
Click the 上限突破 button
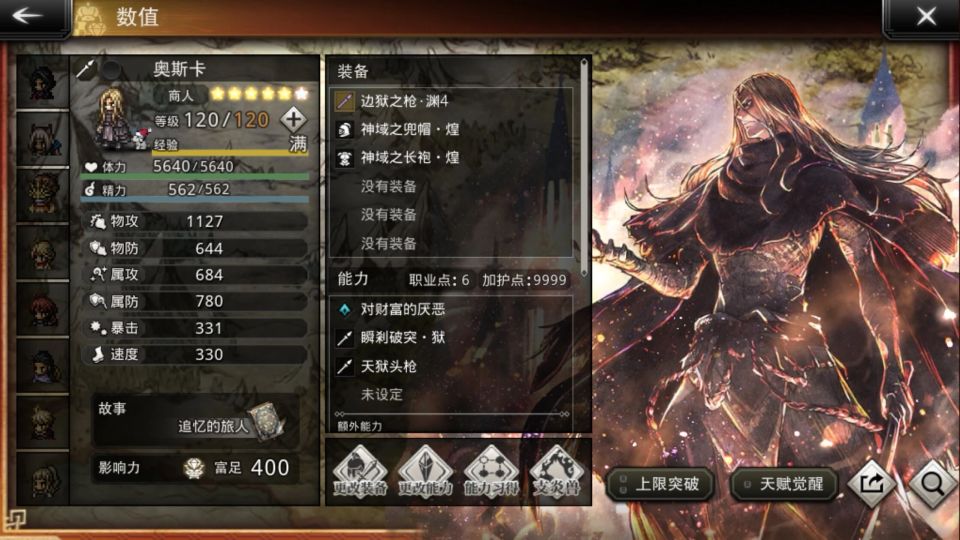pyautogui.click(x=661, y=484)
